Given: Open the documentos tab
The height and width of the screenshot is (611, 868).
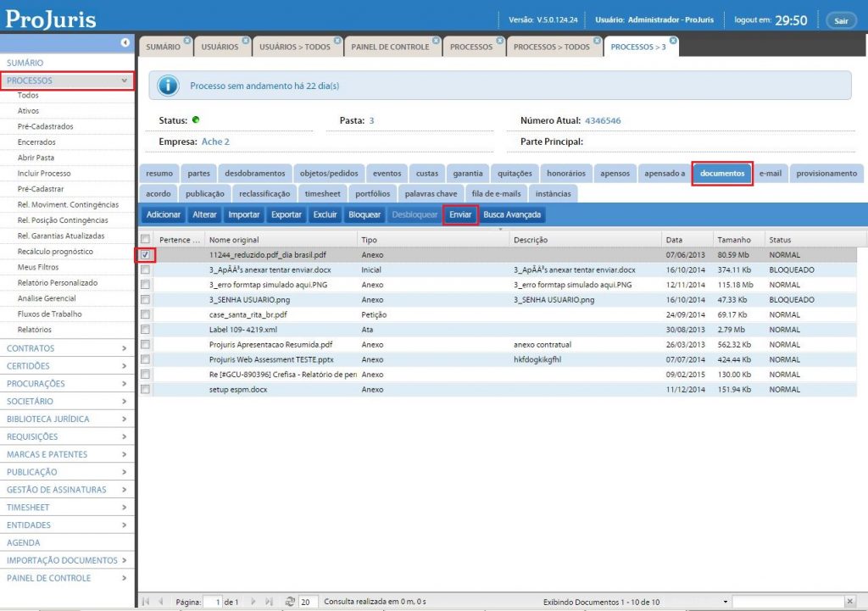Looking at the screenshot, I should pyautogui.click(x=722, y=173).
